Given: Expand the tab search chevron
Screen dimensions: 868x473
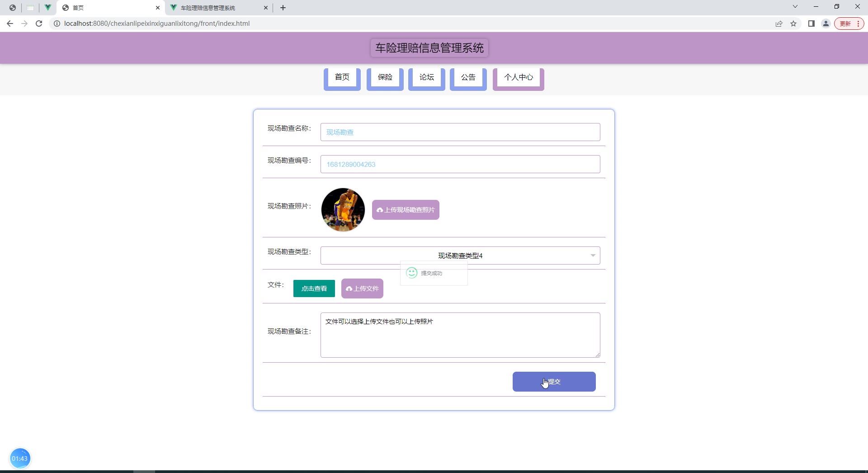Looking at the screenshot, I should (795, 7).
